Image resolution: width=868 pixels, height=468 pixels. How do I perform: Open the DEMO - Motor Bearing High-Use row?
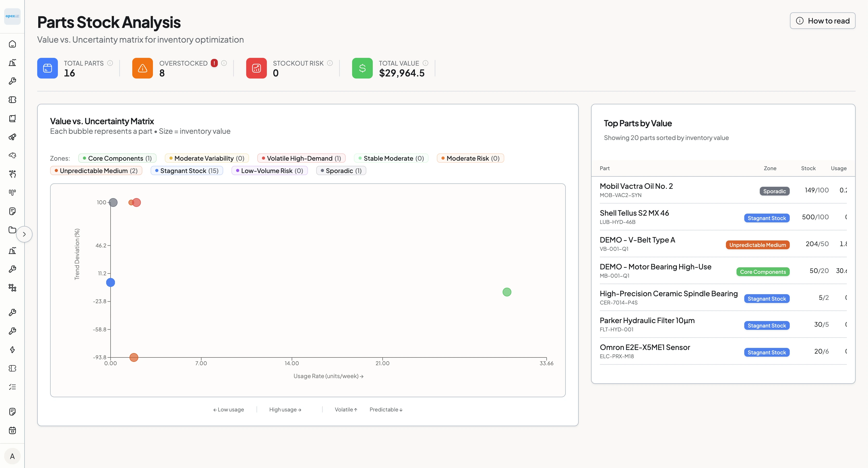point(723,271)
